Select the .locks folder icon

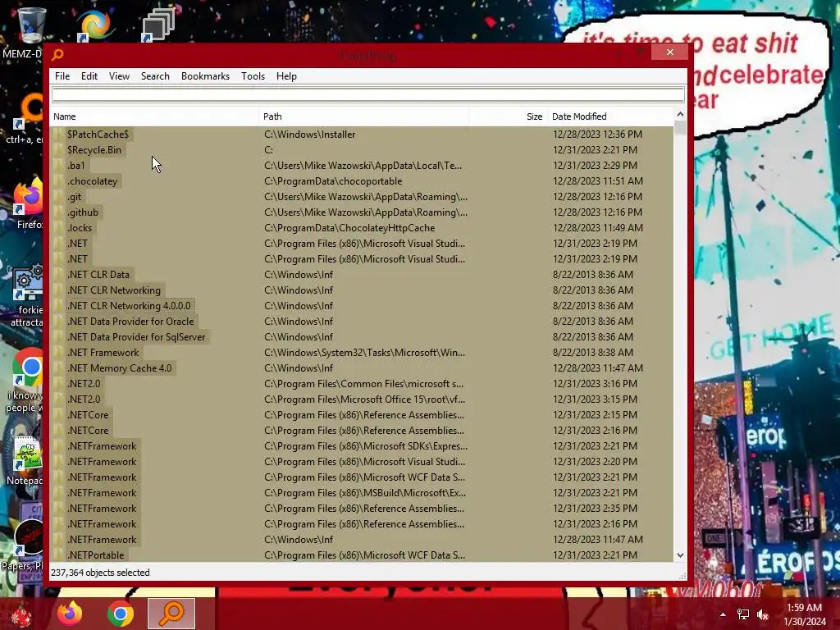click(58, 228)
